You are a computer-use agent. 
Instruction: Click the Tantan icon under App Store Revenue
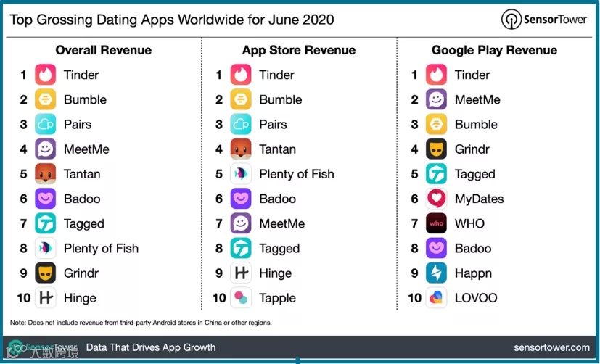coord(241,149)
